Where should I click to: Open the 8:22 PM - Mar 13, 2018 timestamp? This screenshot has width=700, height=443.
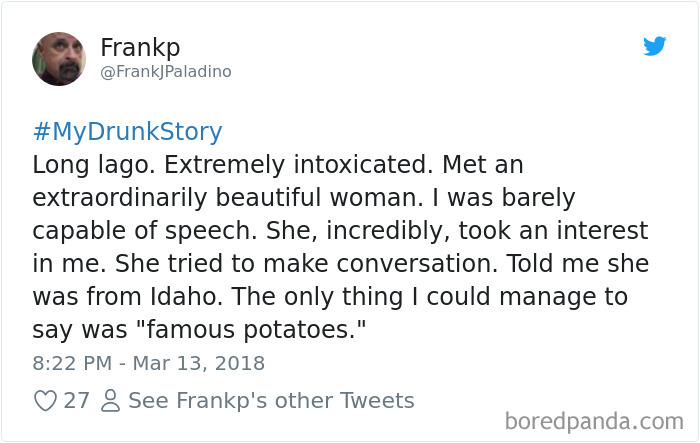148,362
